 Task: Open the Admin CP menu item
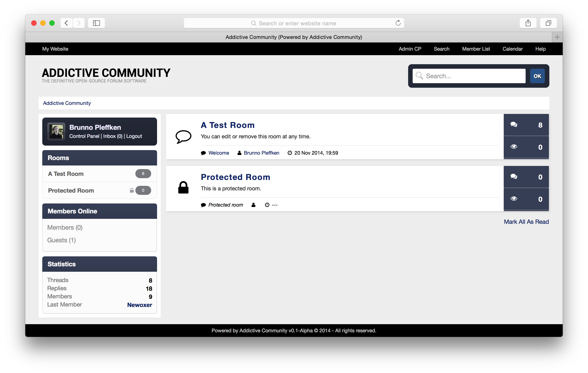coord(409,49)
